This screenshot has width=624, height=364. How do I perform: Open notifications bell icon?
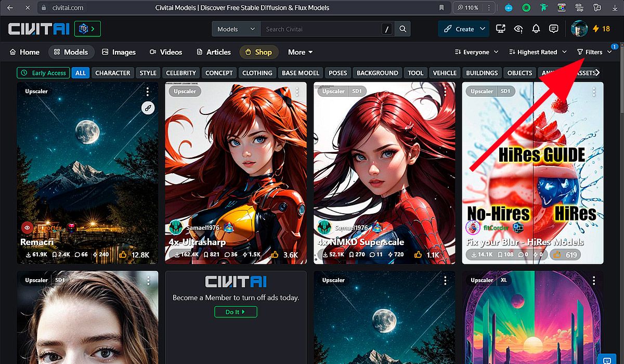tap(536, 29)
